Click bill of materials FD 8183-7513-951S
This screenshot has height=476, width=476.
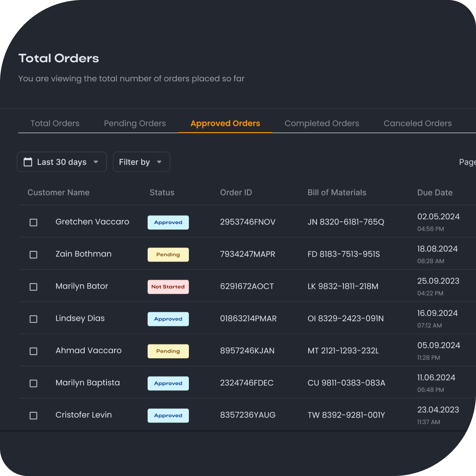344,254
